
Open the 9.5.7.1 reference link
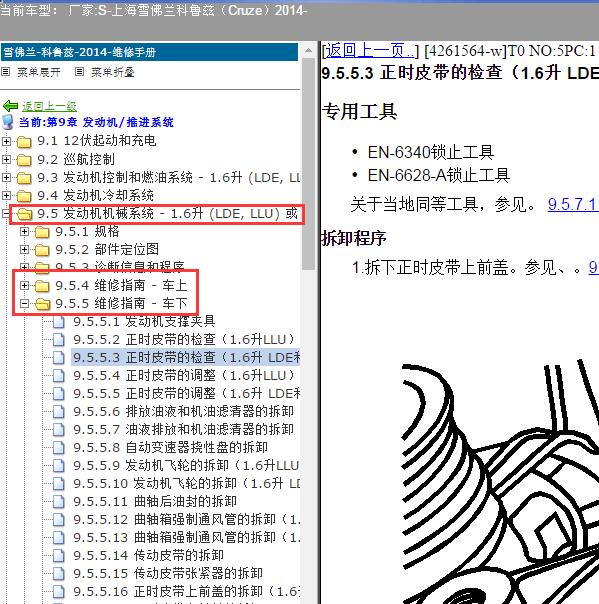point(573,204)
